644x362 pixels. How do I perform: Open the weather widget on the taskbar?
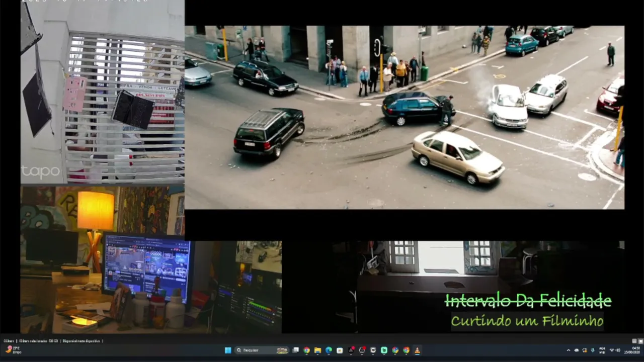[14, 350]
